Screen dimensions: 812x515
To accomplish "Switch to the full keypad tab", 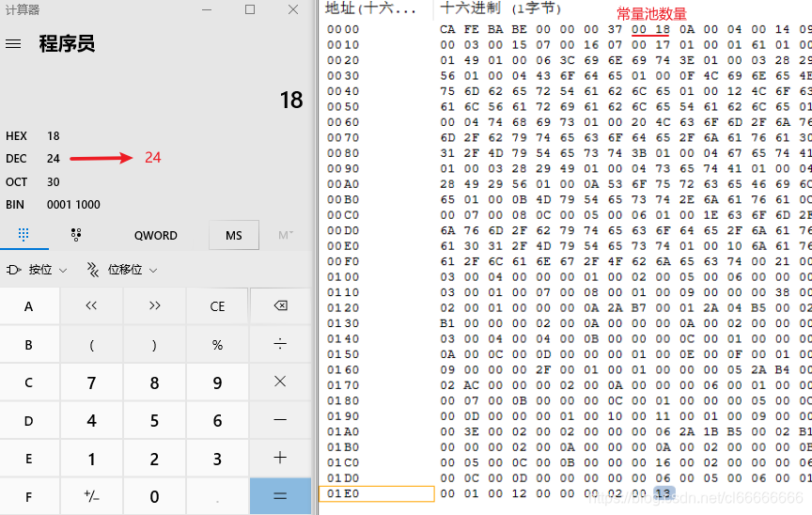I will click(x=23, y=235).
